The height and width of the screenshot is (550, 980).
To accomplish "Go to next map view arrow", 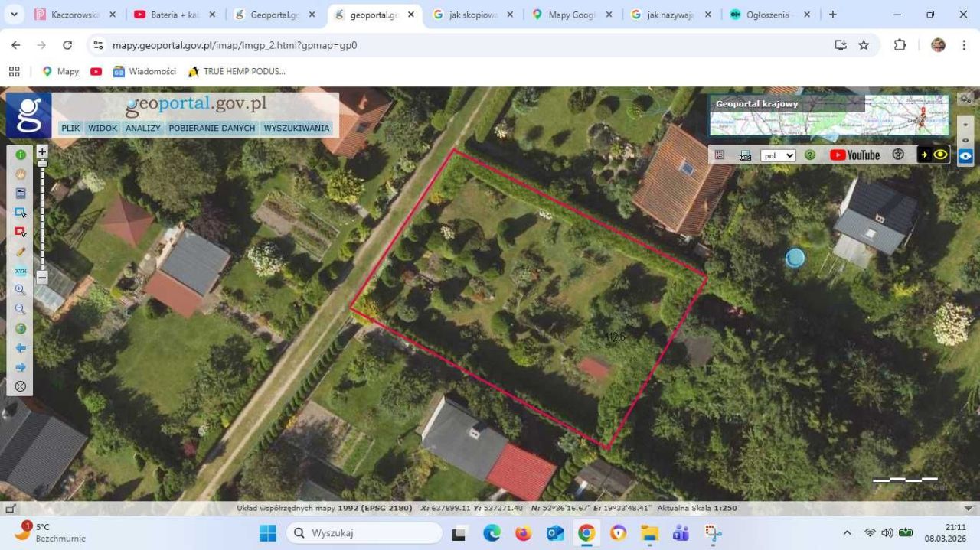I will point(21,367).
